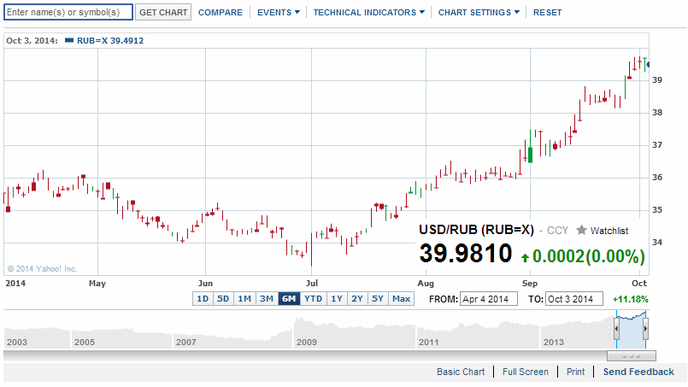Screen dimensions: 688x387
Task: Click the left range slider handle
Action: tap(616, 329)
